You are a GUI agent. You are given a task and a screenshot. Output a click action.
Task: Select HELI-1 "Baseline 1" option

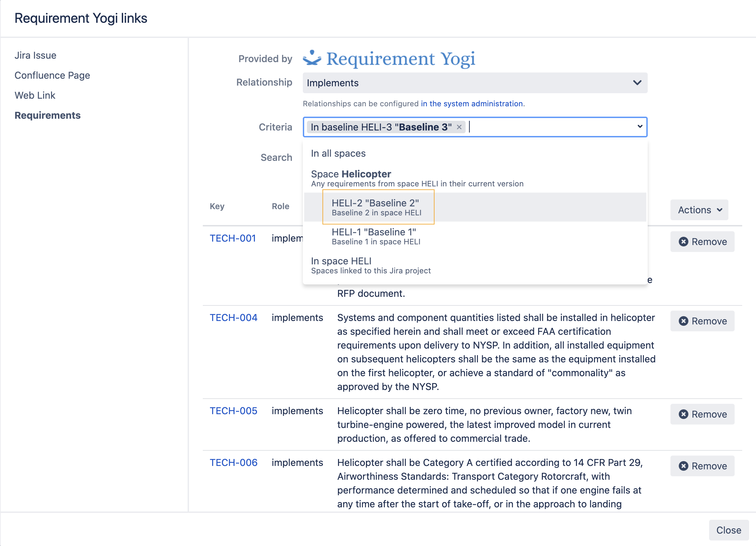click(x=376, y=236)
